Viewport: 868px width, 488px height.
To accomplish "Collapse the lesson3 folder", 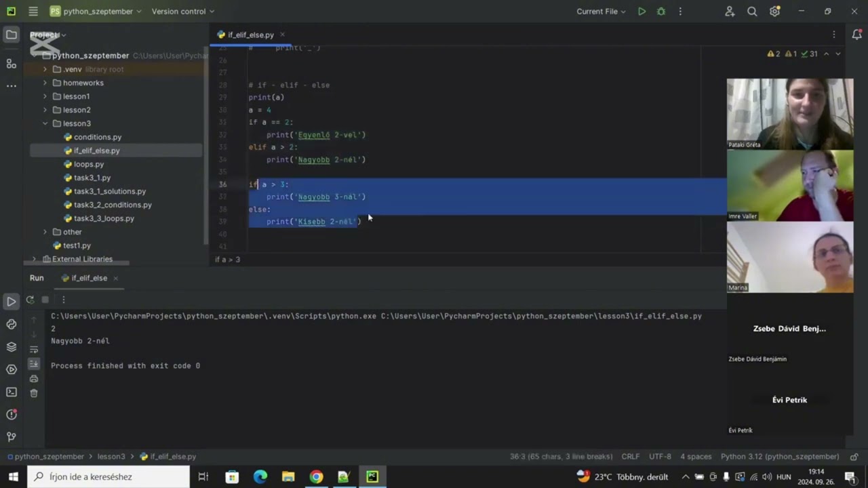I will coord(45,123).
